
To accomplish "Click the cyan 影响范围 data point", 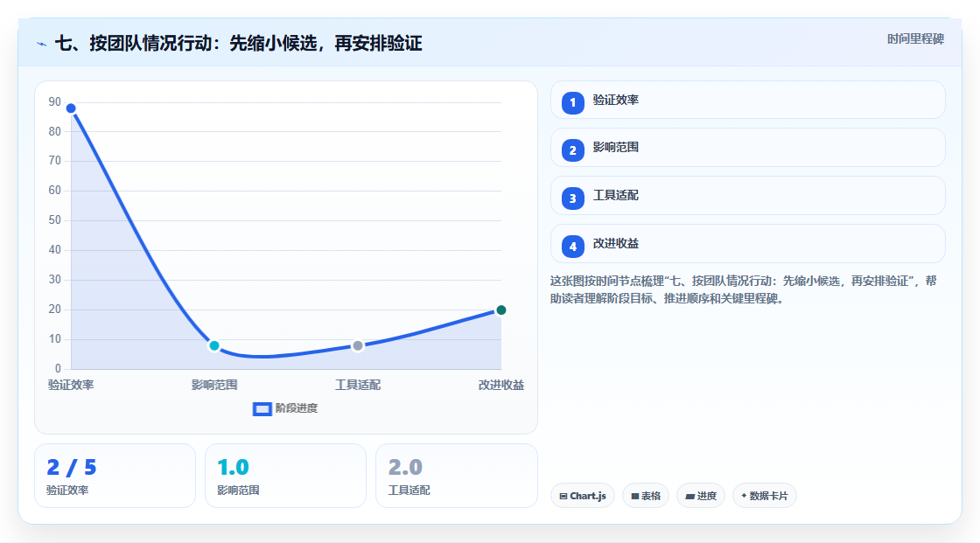I will coord(214,345).
